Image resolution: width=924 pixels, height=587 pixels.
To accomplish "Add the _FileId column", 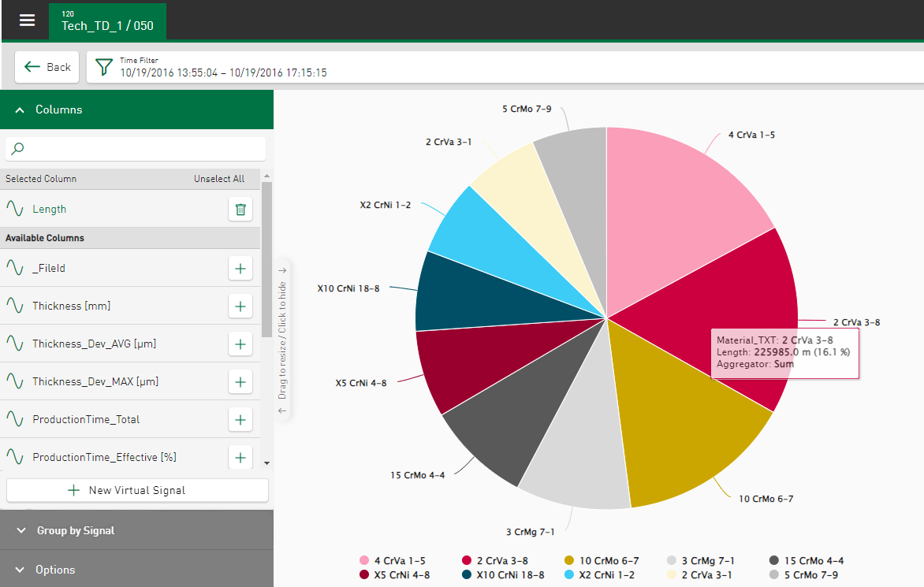I will (x=240, y=269).
